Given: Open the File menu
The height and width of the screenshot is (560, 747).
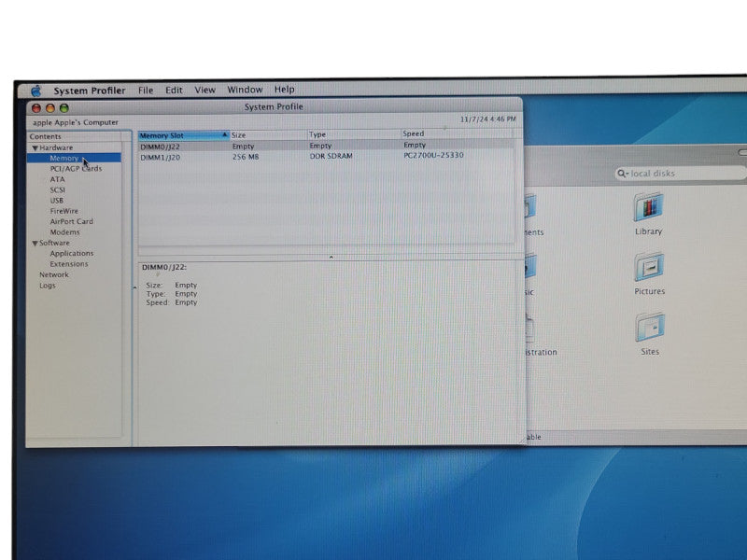Looking at the screenshot, I should [x=146, y=90].
